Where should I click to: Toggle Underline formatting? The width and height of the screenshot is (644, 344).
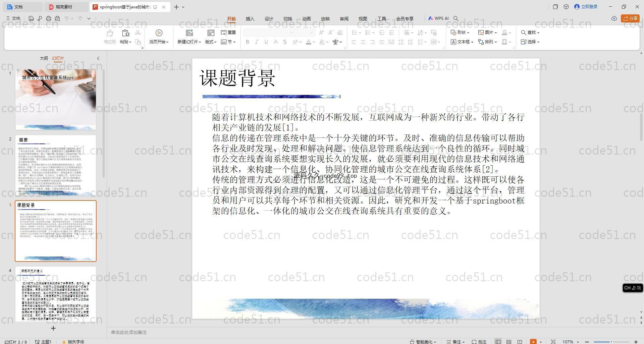coord(266,42)
